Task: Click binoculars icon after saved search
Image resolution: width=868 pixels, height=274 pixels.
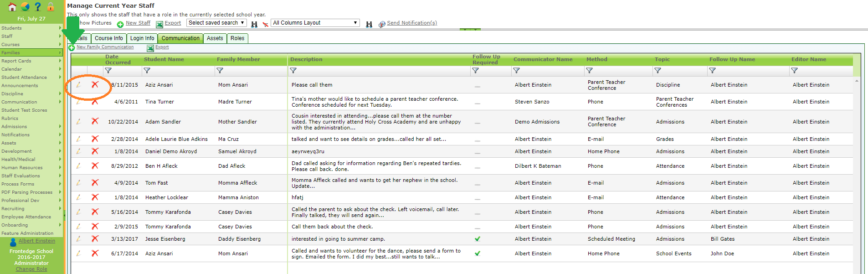Action: click(x=254, y=24)
